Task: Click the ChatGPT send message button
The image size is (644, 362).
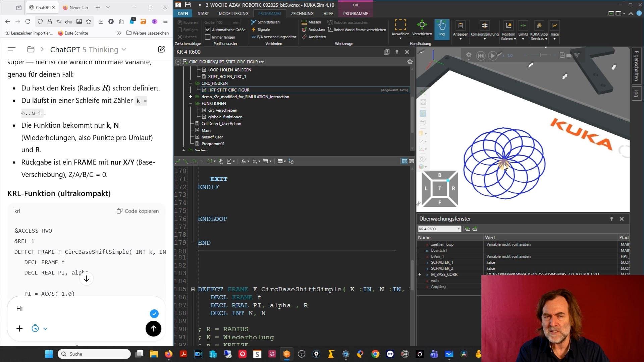Action: click(x=153, y=328)
